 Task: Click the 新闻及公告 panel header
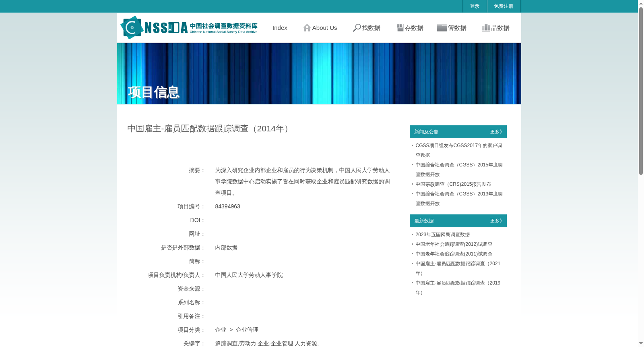[458, 132]
